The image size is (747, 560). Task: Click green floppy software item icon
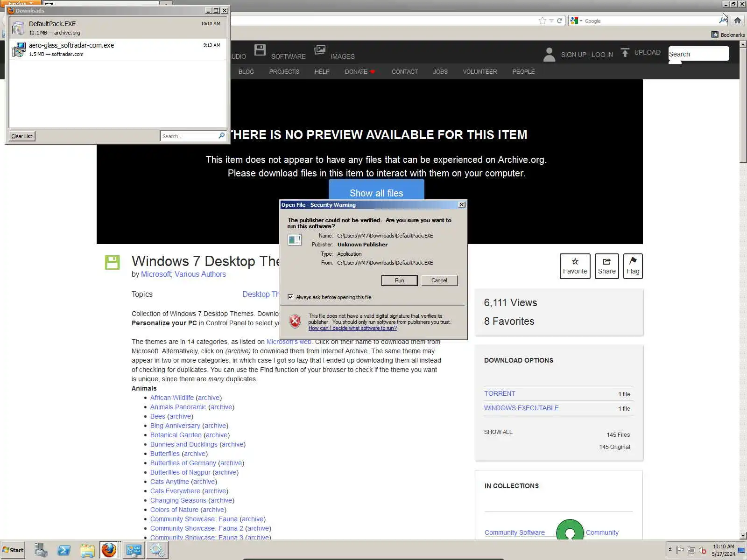(x=112, y=262)
